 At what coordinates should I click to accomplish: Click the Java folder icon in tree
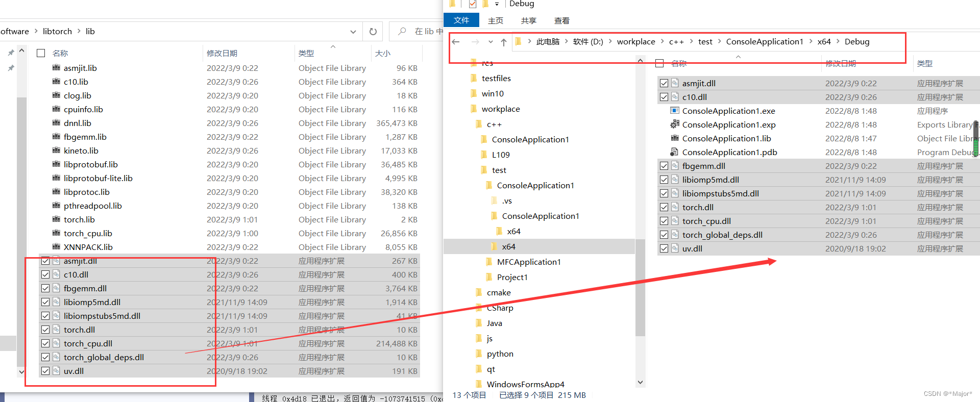coord(478,323)
